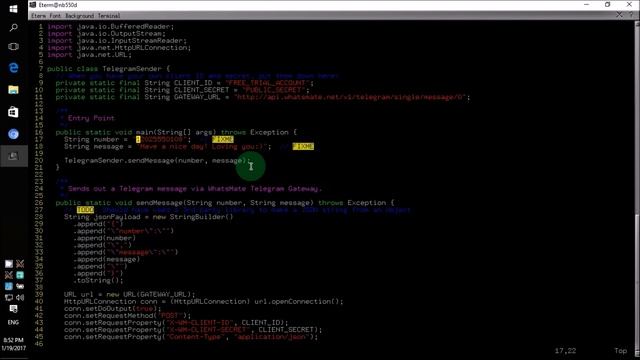Open the Eterm menu

click(x=38, y=16)
